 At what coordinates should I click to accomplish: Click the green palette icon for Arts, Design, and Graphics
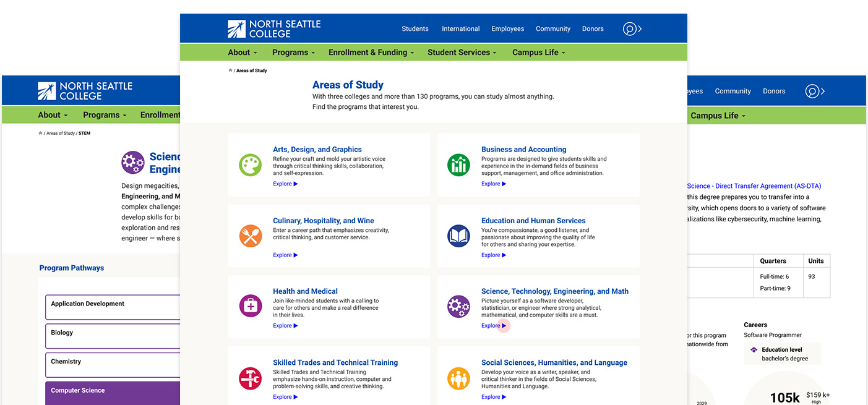[251, 165]
